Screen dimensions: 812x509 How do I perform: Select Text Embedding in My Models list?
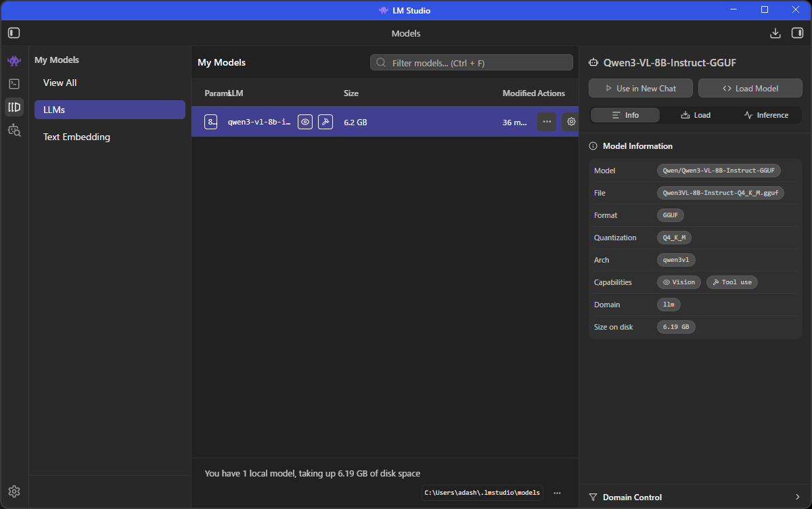(x=76, y=137)
